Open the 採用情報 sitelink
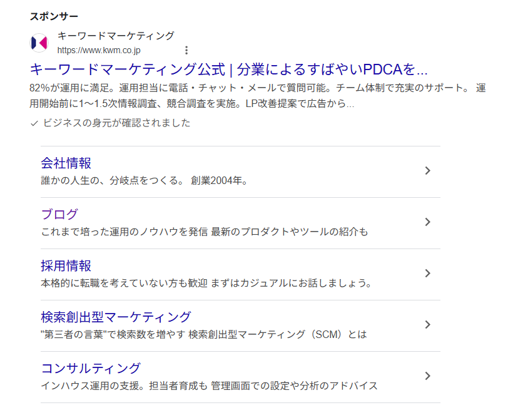518x420 pixels. 66,265
